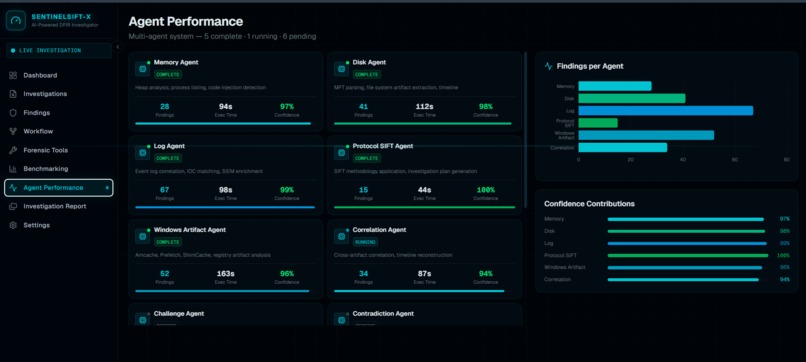Click the Log Agent confidence progress bar
The width and height of the screenshot is (806, 362).
[x=225, y=207]
